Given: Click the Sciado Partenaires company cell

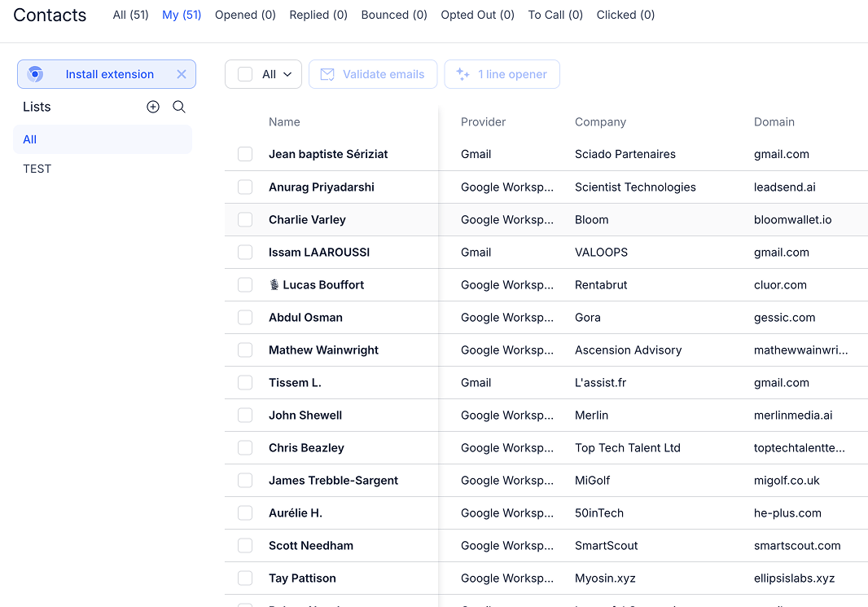Looking at the screenshot, I should [x=625, y=154].
